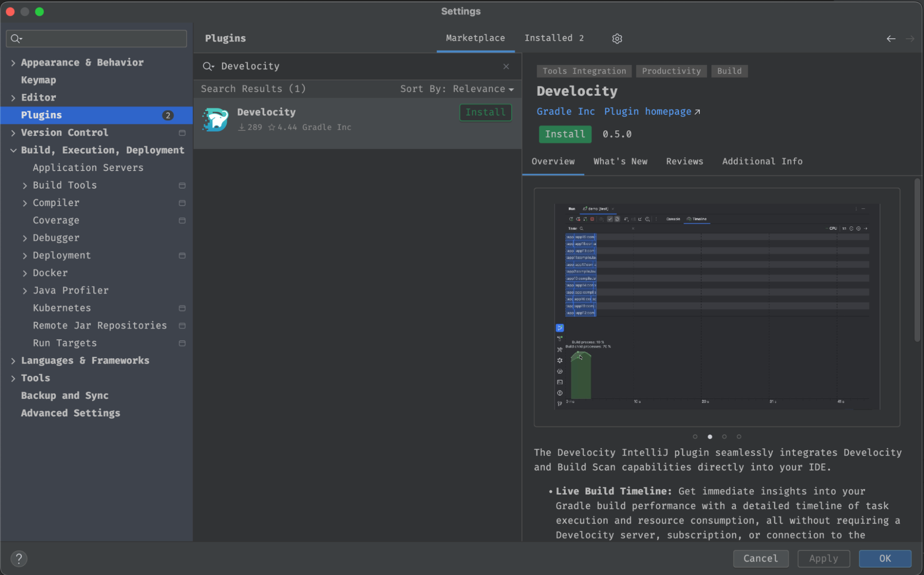Show the first screenshot via carousel dot

(x=695, y=436)
